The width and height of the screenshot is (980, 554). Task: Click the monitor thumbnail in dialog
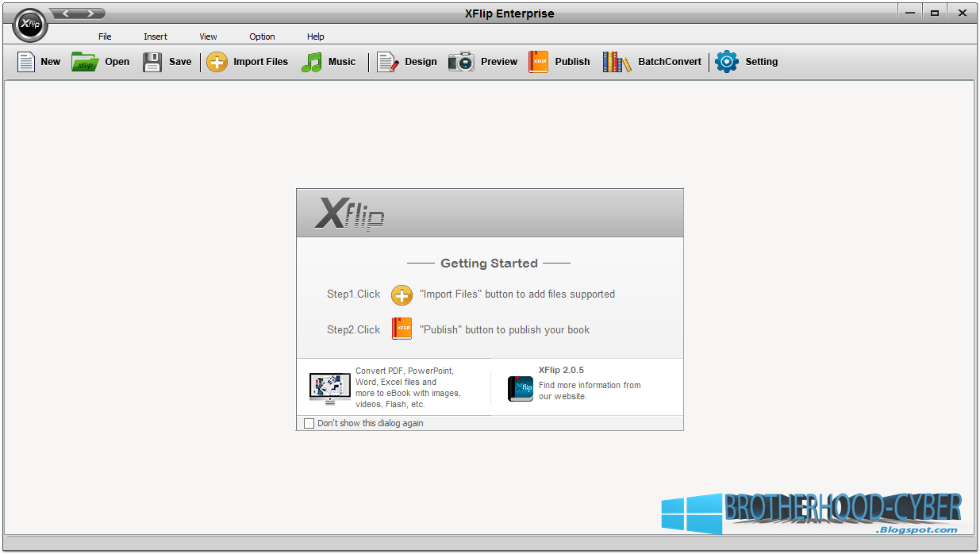click(x=330, y=389)
